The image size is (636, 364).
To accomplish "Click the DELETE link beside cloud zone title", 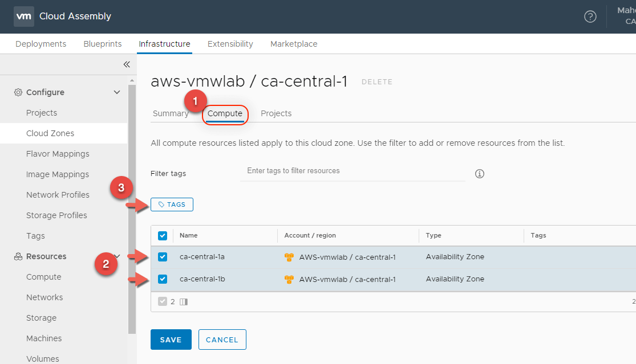I will pos(377,82).
